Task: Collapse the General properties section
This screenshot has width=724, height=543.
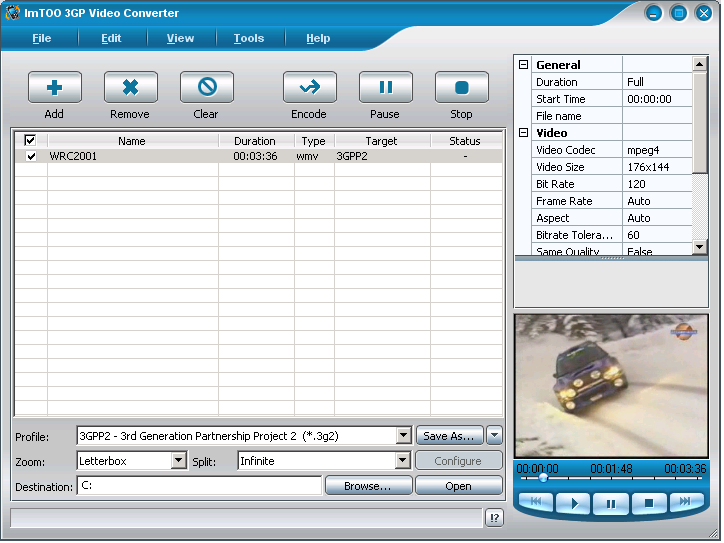Action: (x=523, y=65)
